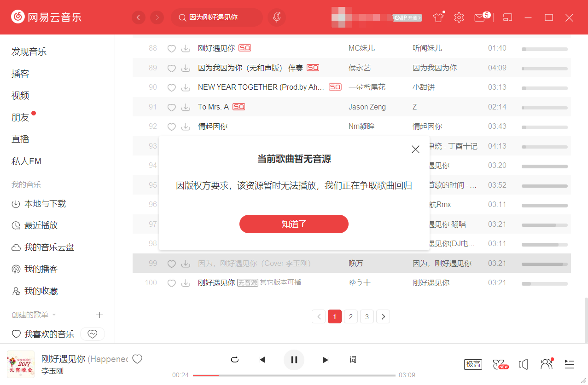Open 私人FM in the sidebar
This screenshot has height=385, width=588.
(x=26, y=161)
